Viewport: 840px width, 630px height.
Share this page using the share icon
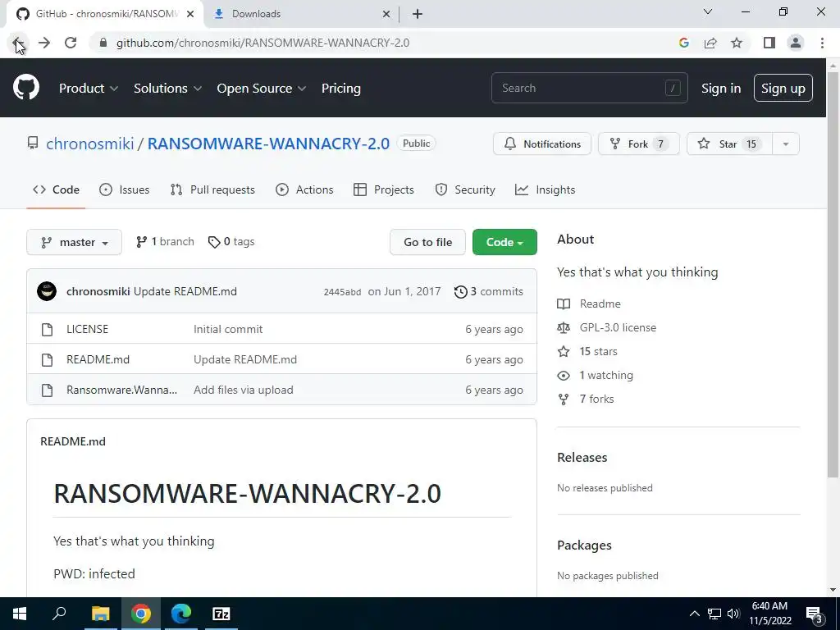(x=710, y=43)
